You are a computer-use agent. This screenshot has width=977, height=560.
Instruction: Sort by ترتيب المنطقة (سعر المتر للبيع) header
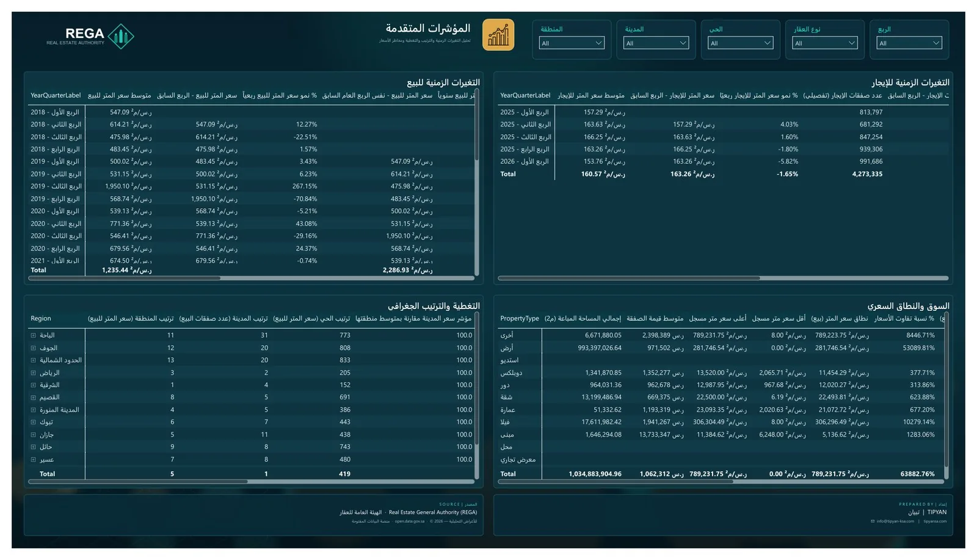pyautogui.click(x=131, y=318)
